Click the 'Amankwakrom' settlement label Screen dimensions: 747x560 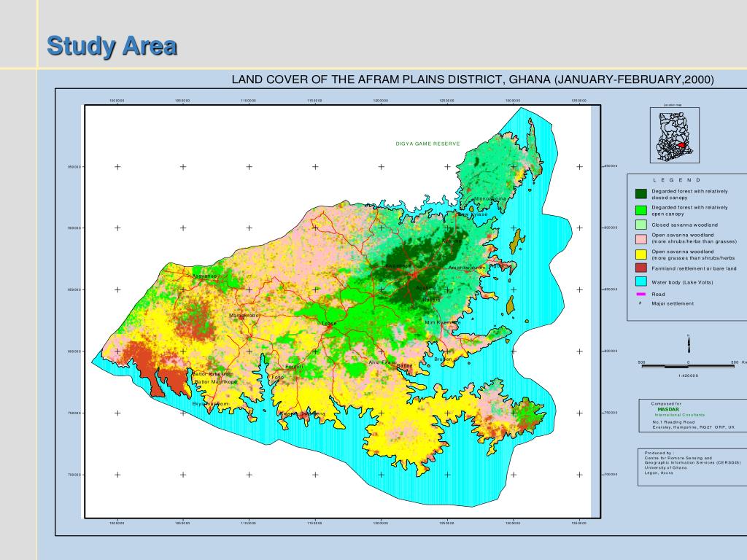[467, 268]
